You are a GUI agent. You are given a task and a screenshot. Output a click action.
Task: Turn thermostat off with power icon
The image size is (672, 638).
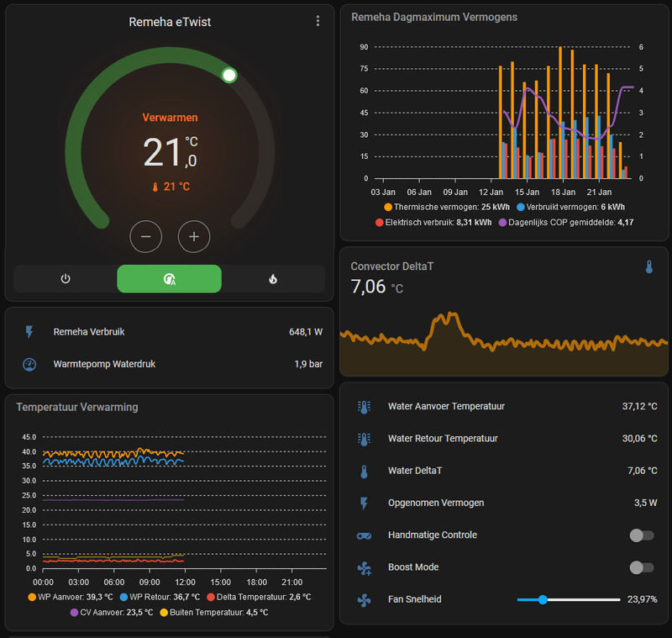(x=66, y=279)
